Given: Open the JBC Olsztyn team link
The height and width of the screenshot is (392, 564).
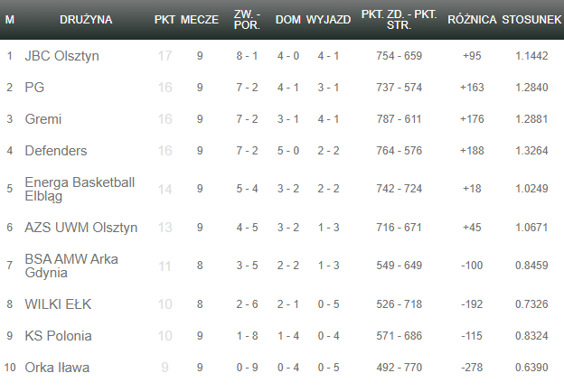Looking at the screenshot, I should point(61,56).
